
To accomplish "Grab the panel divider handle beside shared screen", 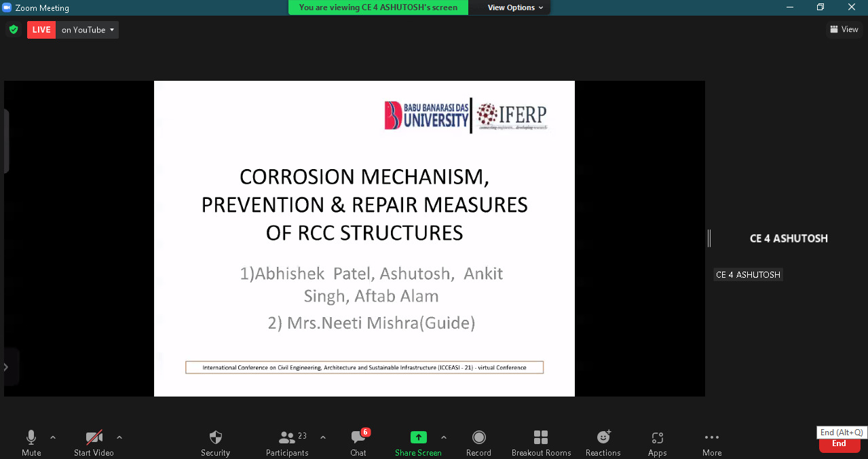I will coord(709,238).
